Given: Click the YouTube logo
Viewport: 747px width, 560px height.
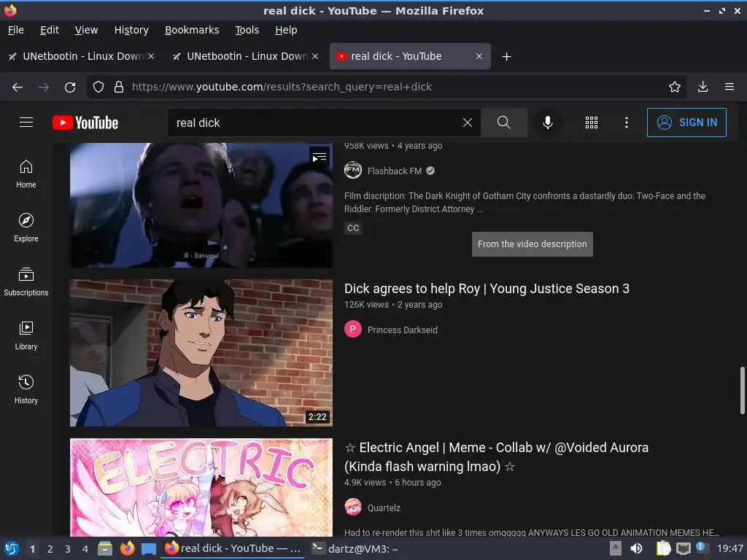Looking at the screenshot, I should (85, 122).
